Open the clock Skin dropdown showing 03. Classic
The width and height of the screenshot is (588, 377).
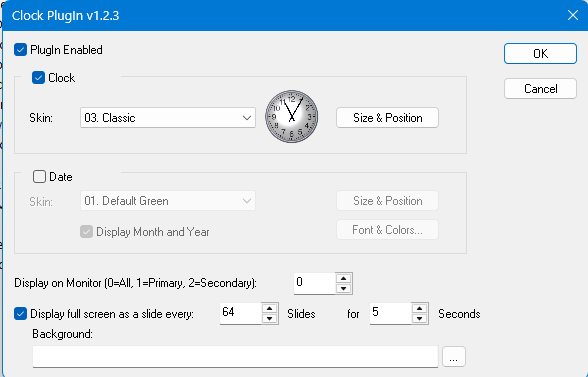coord(168,118)
